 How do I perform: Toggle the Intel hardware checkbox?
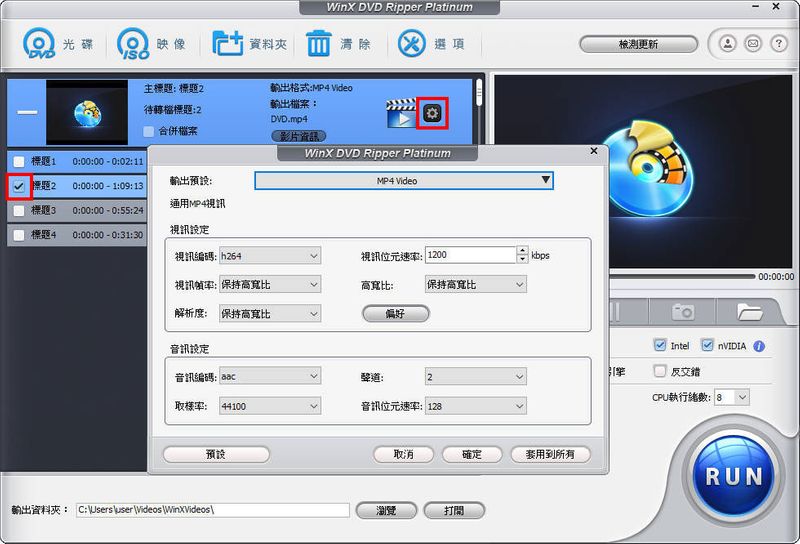pos(660,345)
